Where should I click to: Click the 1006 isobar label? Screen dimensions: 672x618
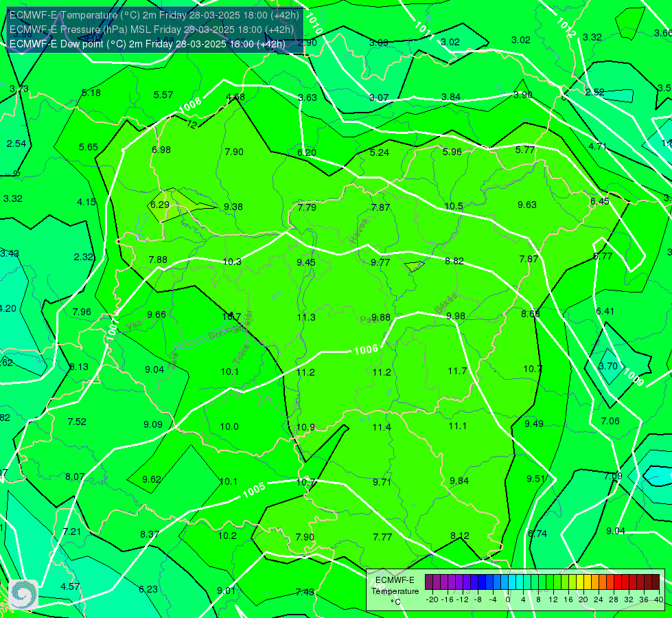click(366, 350)
